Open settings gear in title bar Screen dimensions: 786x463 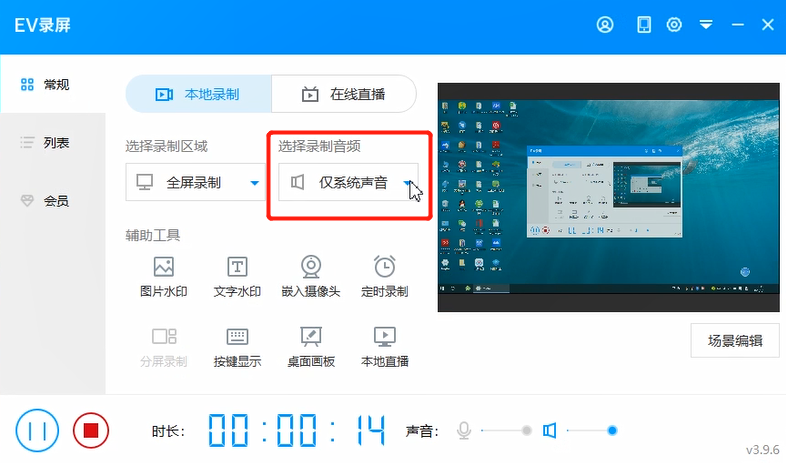[674, 25]
